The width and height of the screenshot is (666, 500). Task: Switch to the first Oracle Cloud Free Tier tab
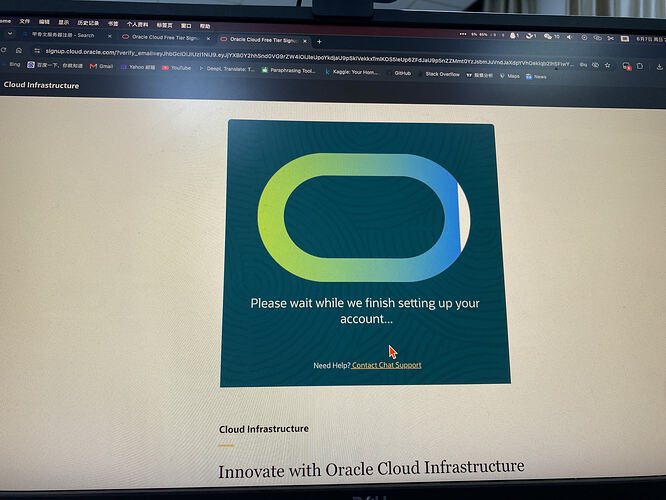[165, 37]
